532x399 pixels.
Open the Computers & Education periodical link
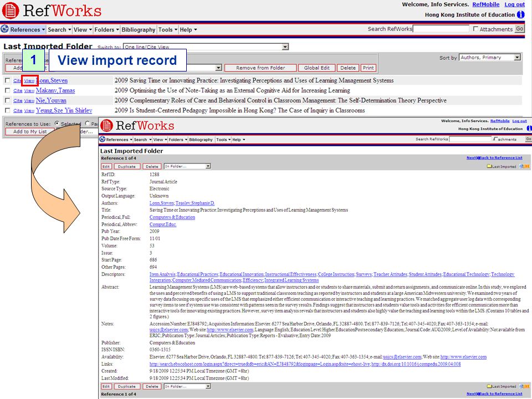pyautogui.click(x=172, y=217)
